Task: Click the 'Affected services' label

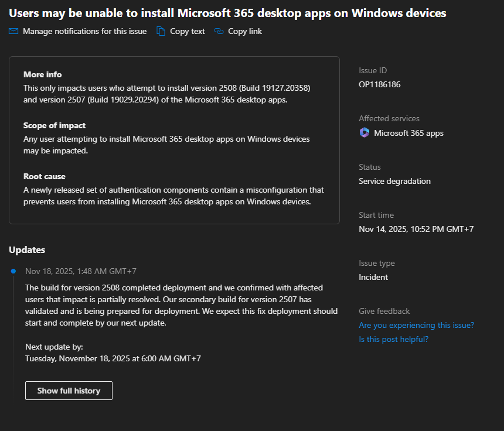Action: pyautogui.click(x=389, y=118)
